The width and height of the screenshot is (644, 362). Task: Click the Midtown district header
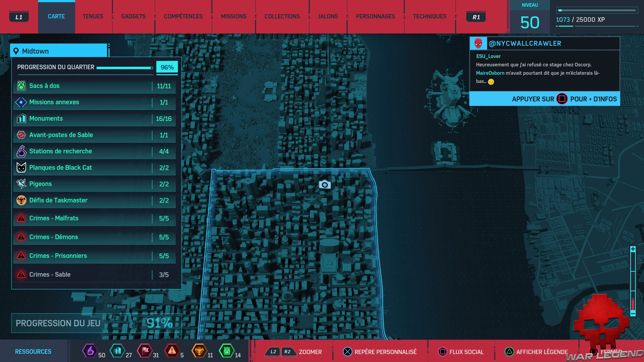pos(59,51)
